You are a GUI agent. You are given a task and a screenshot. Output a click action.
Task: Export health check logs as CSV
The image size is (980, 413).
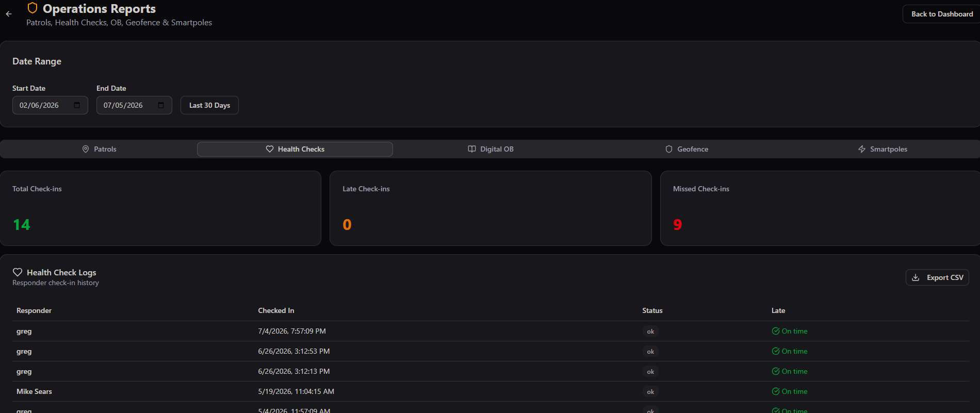937,277
